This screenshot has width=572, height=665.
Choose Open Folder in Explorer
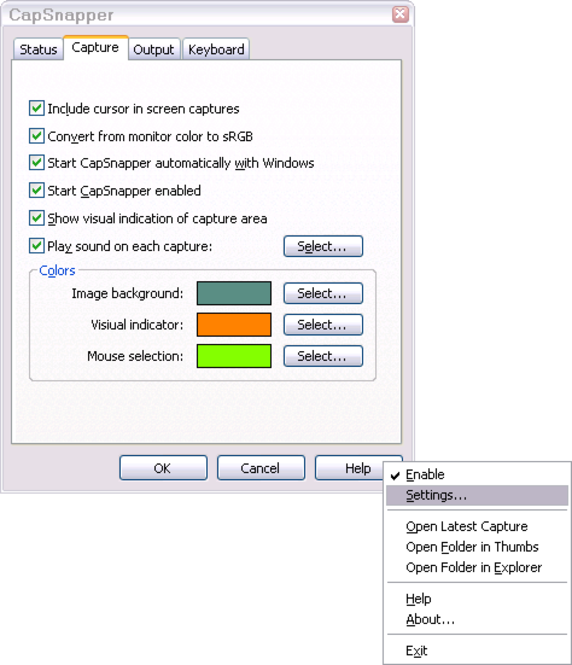(x=477, y=567)
